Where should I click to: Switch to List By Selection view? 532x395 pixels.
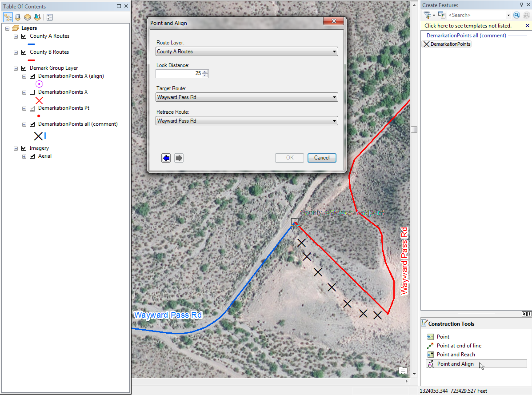click(x=37, y=17)
